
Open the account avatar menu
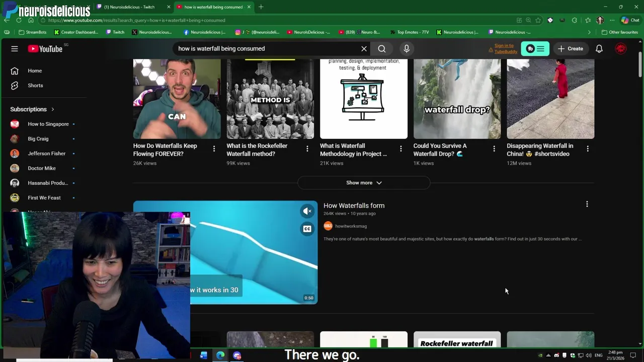tap(621, 49)
